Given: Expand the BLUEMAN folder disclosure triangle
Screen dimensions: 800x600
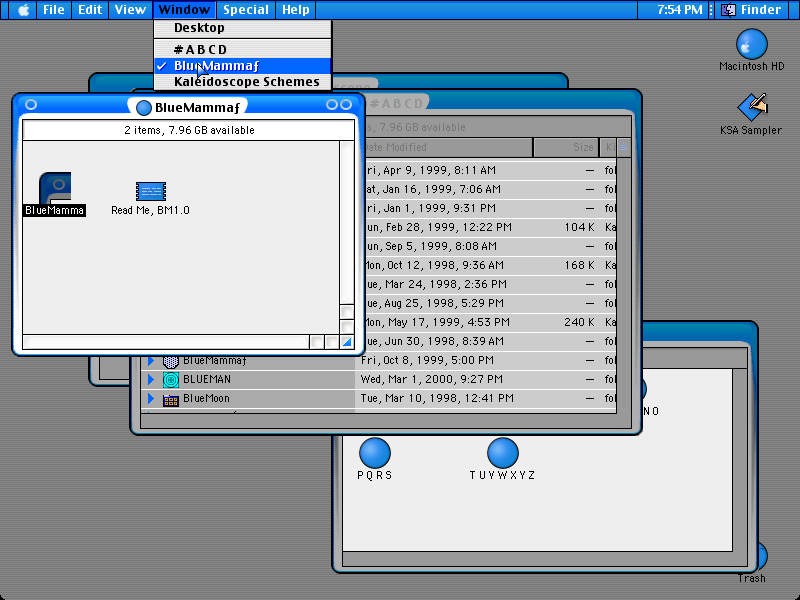Looking at the screenshot, I should pos(151,380).
